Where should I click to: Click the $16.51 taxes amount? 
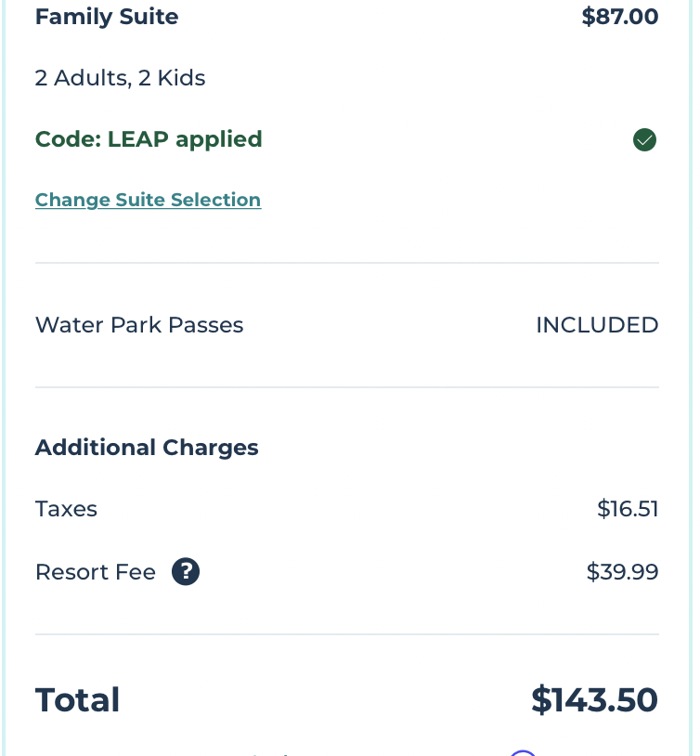click(x=628, y=509)
